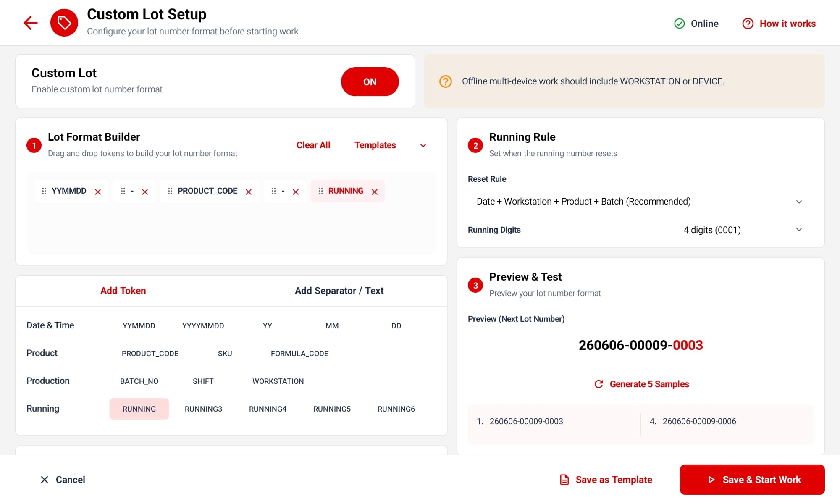This screenshot has height=504, width=840.
Task: Add the WORKSTATION token
Action: tap(278, 381)
